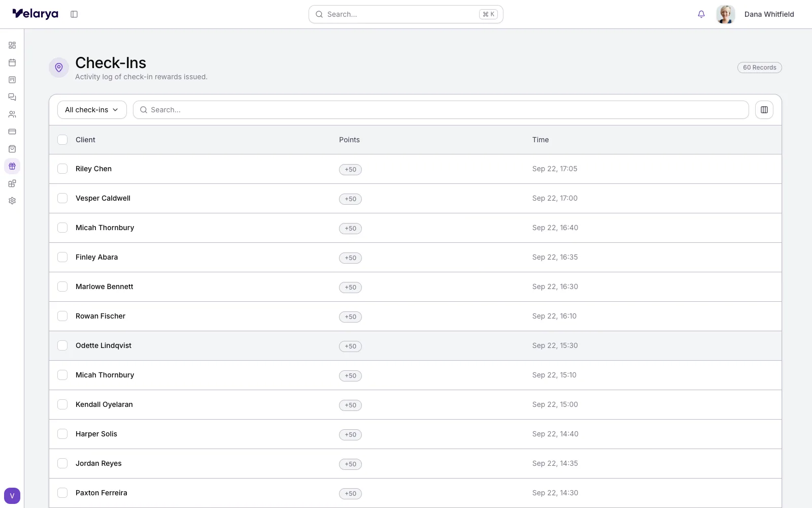Check the Kendall Oyelaran row checkbox
Screen dimensions: 812x508
(62, 404)
